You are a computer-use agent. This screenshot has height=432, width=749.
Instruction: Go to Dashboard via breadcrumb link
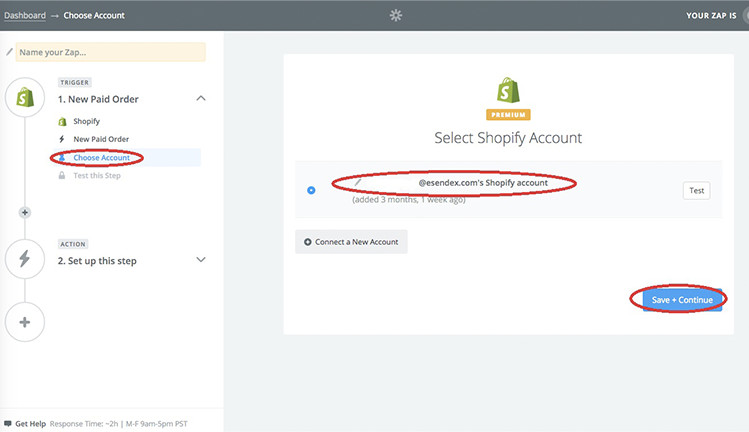click(25, 16)
